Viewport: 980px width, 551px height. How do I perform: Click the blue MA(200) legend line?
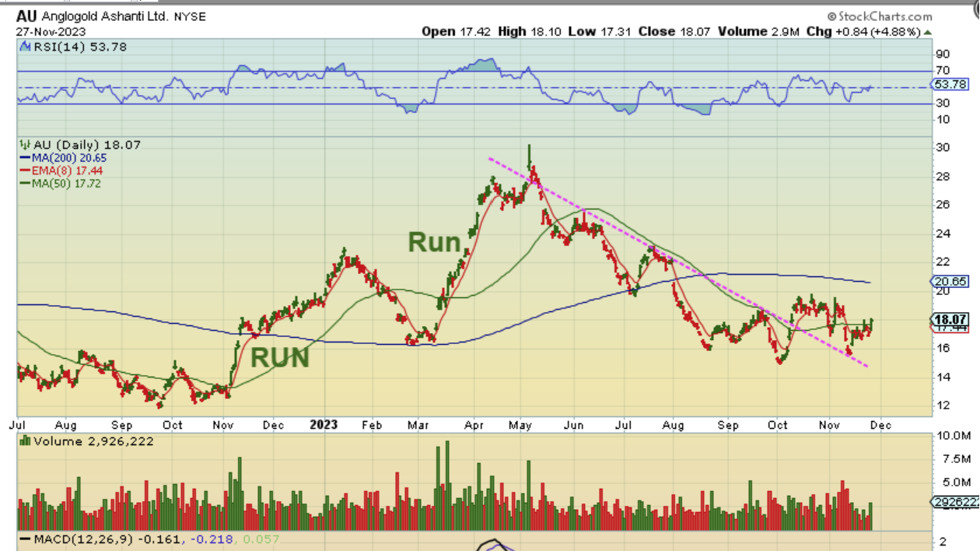23,158
